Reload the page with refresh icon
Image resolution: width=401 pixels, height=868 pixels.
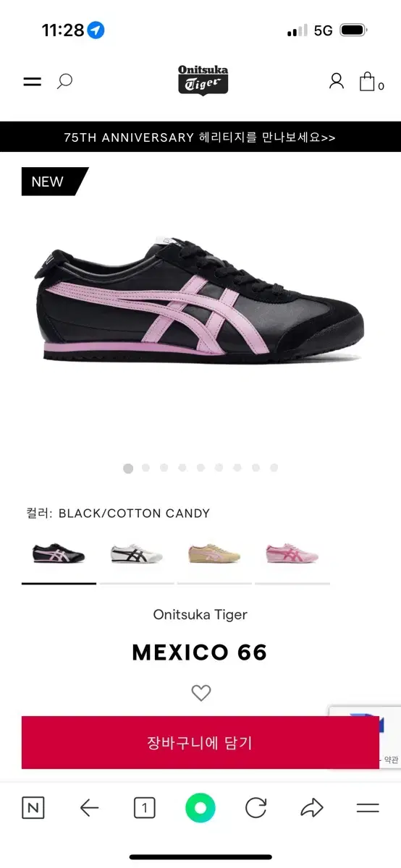tap(256, 808)
